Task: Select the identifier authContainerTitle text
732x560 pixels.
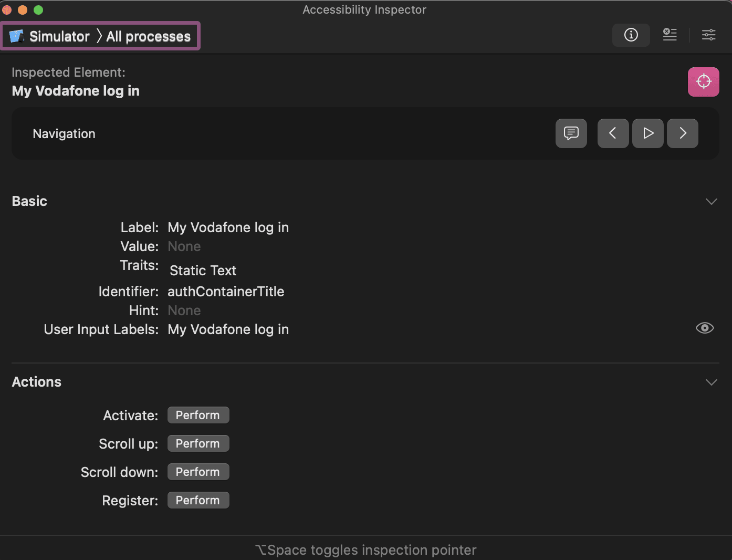Action: coord(226,292)
